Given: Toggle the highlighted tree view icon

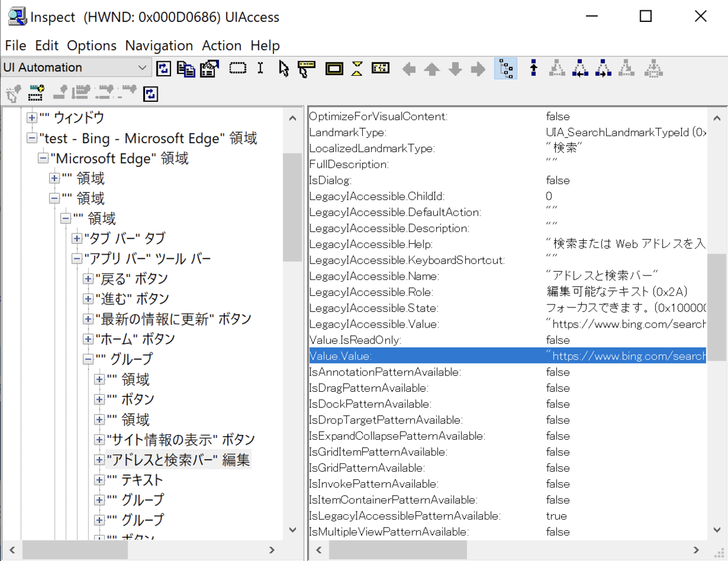Looking at the screenshot, I should [x=506, y=69].
